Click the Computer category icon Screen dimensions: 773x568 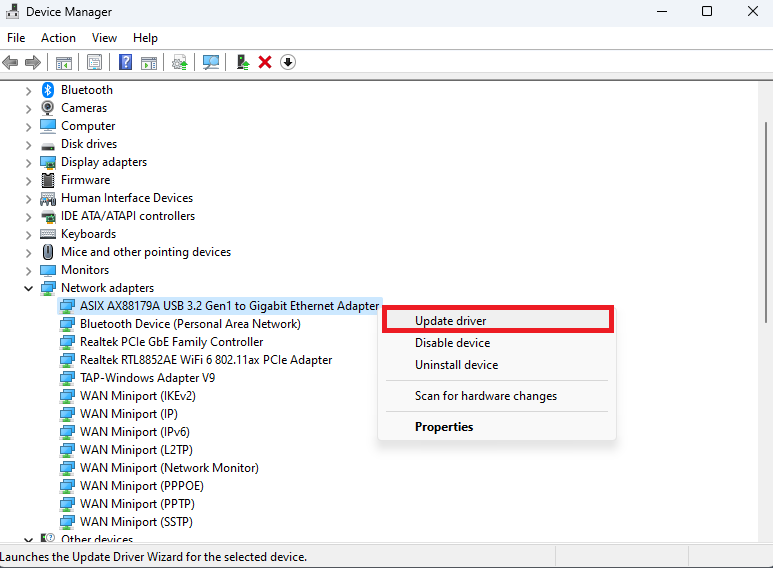(48, 126)
